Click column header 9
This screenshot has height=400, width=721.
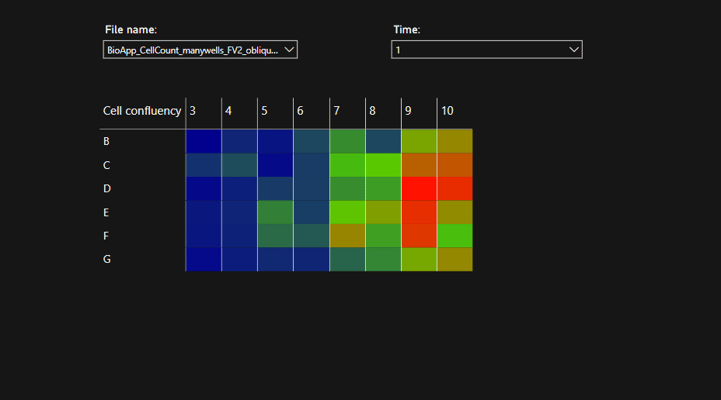click(408, 111)
